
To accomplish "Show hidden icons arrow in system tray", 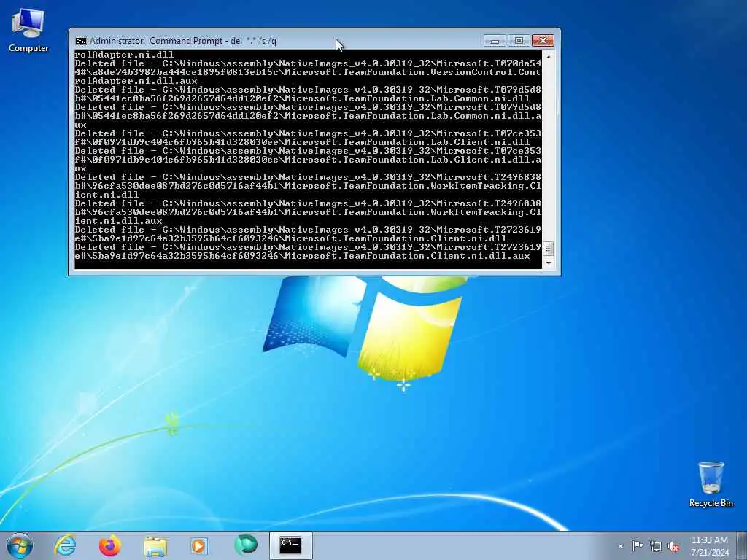I will [620, 546].
